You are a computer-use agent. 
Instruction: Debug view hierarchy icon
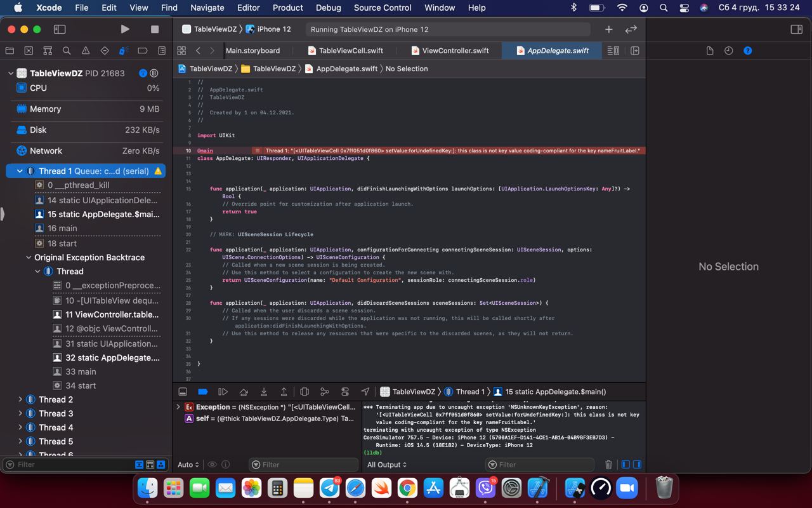point(304,392)
